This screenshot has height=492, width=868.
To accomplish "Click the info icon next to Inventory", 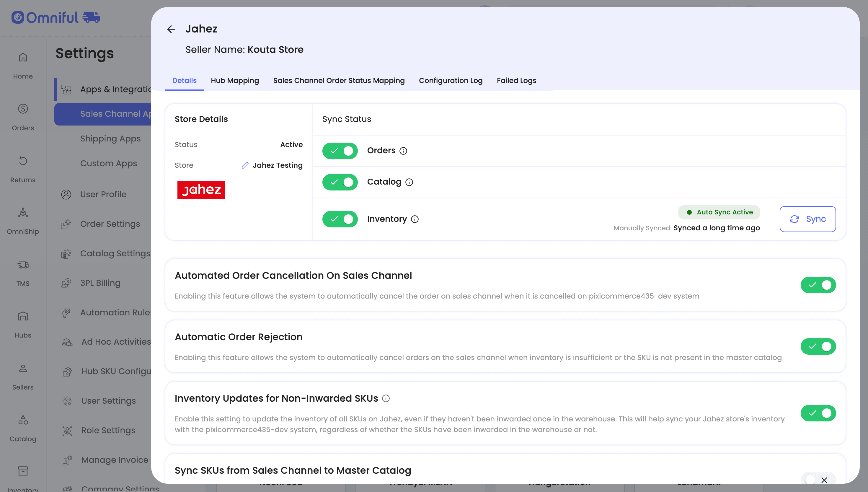I will pyautogui.click(x=415, y=219).
